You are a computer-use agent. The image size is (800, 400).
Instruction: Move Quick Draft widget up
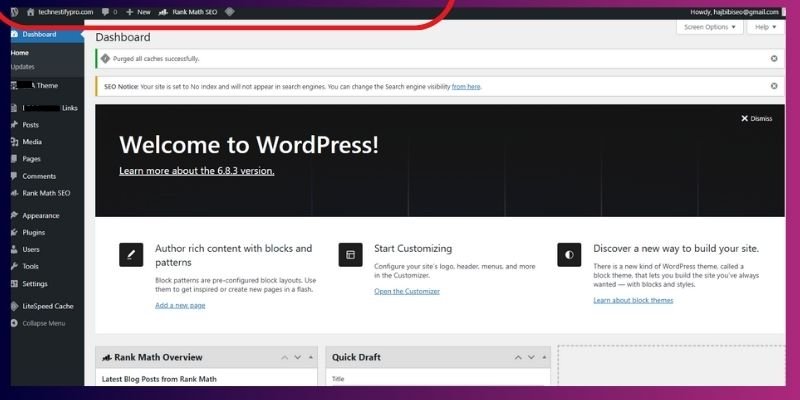pos(518,358)
